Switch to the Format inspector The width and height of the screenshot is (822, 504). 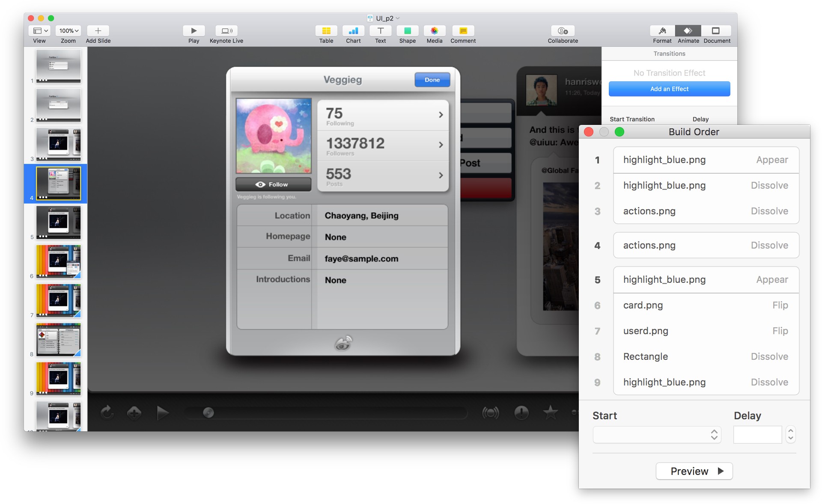click(x=662, y=31)
